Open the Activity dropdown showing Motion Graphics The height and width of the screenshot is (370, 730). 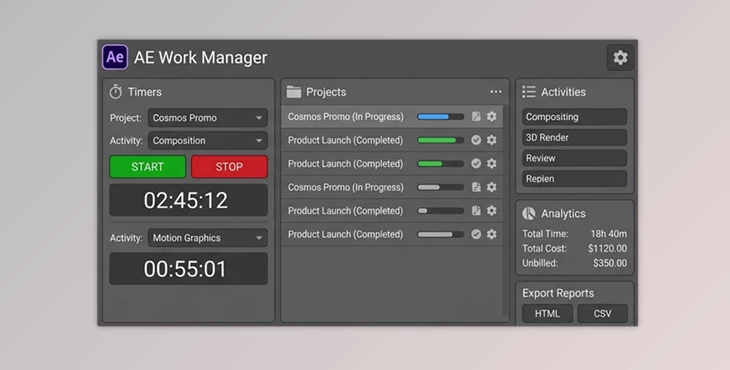click(208, 238)
